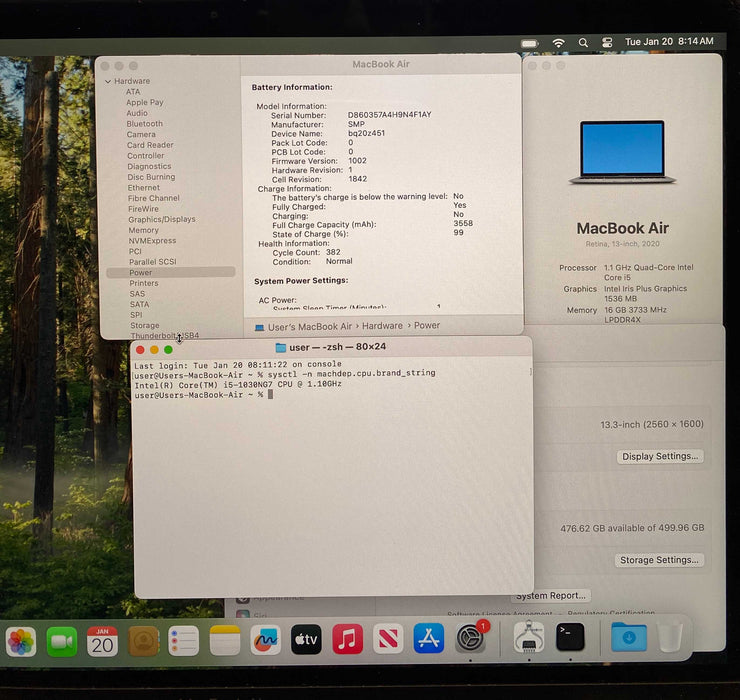Launch Music app from the Dock

coord(347,639)
